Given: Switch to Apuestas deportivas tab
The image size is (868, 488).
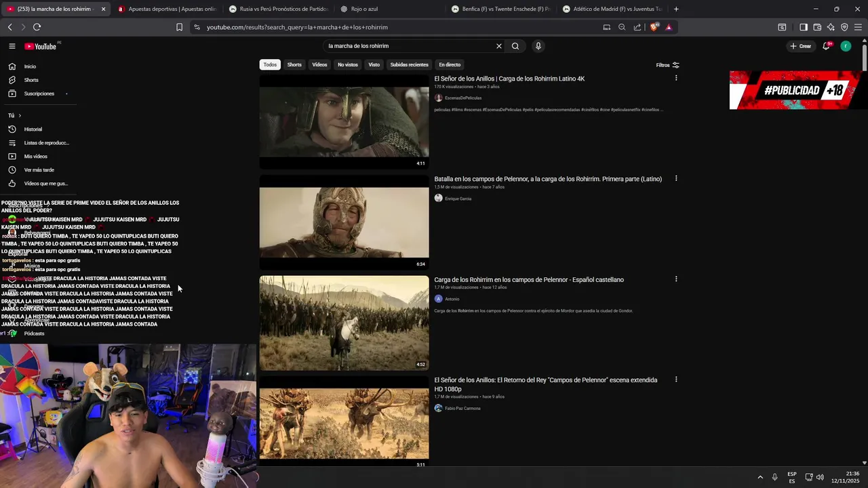Looking at the screenshot, I should point(166,9).
